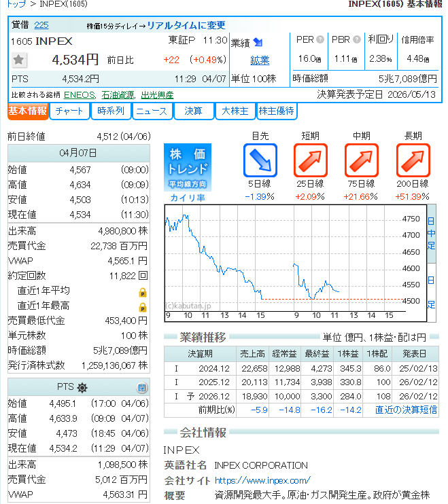Open the チャート tab
This screenshot has height=504, width=448.
coord(69,111)
